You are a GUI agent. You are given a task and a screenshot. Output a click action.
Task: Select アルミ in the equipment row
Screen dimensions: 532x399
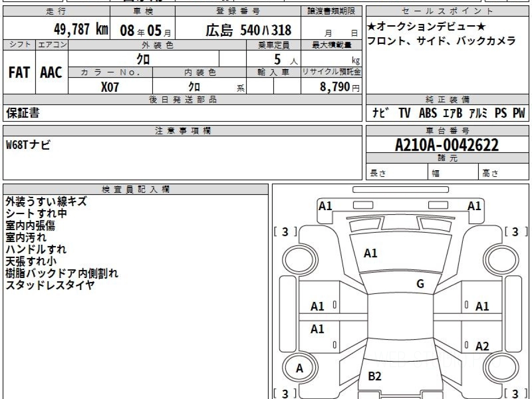click(x=479, y=113)
